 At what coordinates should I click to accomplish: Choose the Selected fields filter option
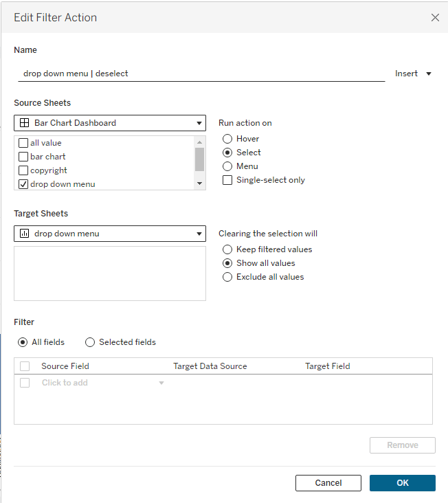(x=90, y=342)
